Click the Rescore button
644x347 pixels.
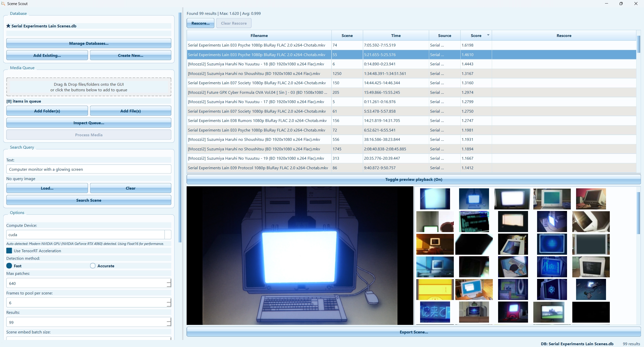200,23
